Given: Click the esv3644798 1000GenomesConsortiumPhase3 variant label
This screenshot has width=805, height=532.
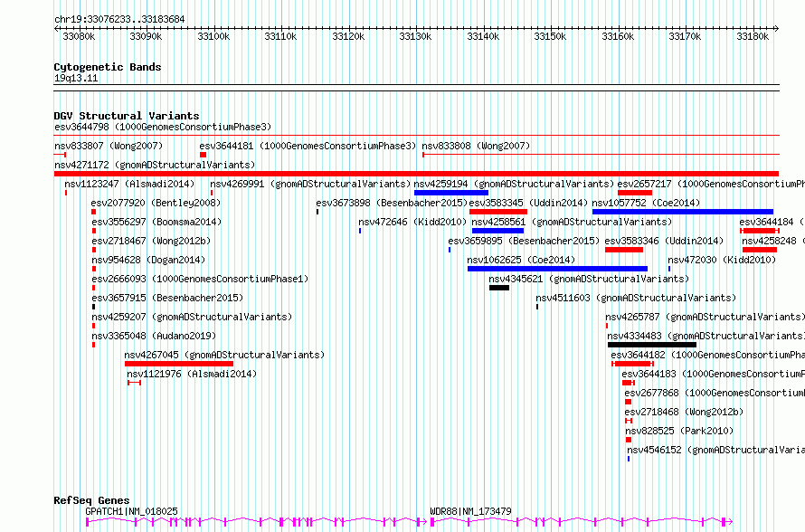Looking at the screenshot, I should (x=163, y=127).
